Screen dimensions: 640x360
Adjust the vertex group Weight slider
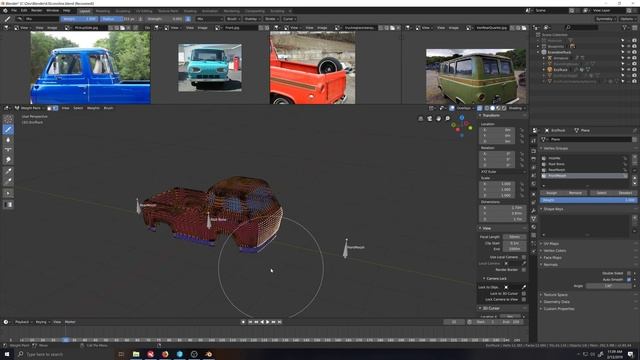[x=588, y=200]
